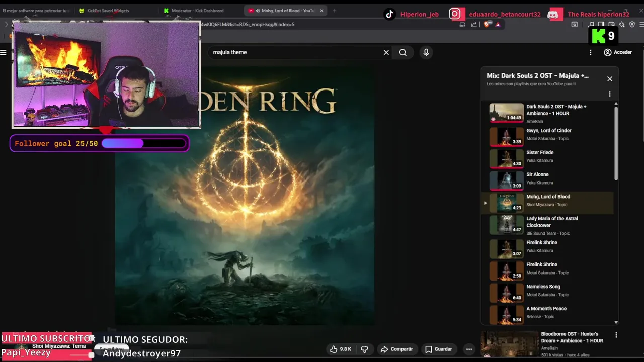Click the Acceder sign-in button
Screen dimensions: 644x362
click(x=618, y=52)
